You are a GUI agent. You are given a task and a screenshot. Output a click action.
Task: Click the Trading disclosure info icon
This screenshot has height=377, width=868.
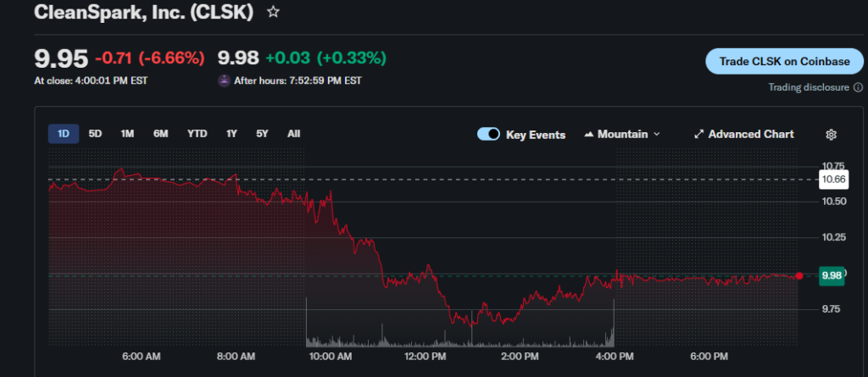858,87
